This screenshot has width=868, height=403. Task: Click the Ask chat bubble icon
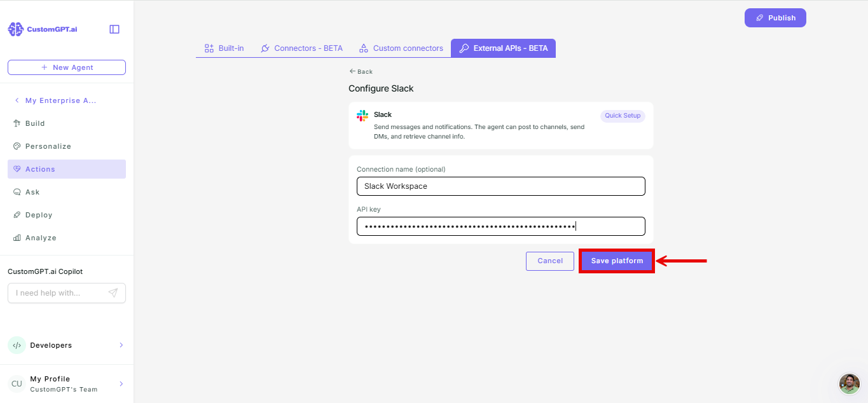point(17,192)
